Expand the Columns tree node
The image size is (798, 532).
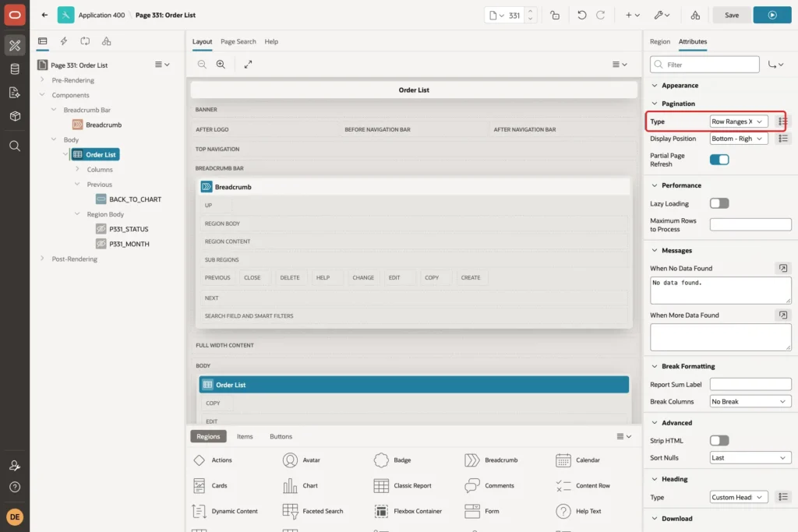pyautogui.click(x=77, y=169)
